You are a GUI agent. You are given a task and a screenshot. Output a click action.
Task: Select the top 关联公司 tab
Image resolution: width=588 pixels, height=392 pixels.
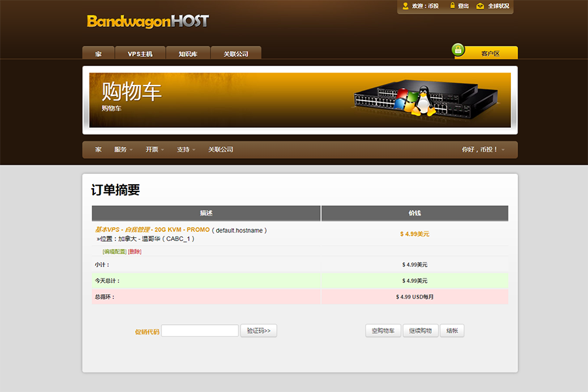[236, 54]
